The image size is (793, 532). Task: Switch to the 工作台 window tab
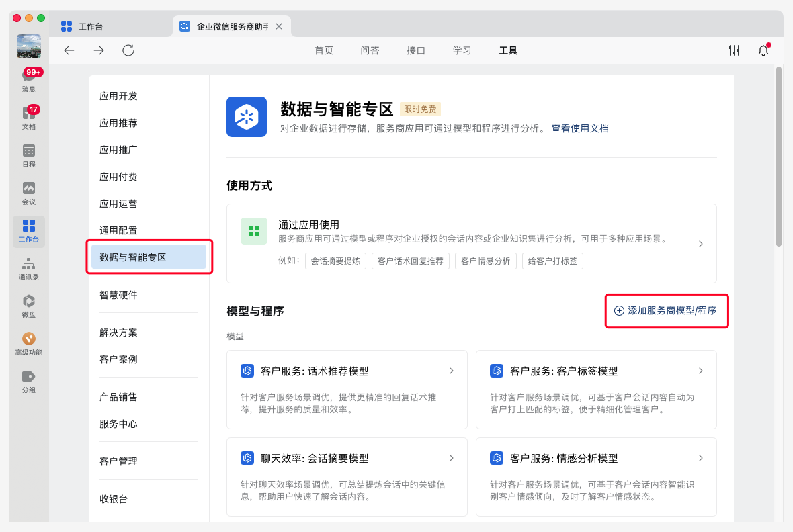click(x=90, y=27)
